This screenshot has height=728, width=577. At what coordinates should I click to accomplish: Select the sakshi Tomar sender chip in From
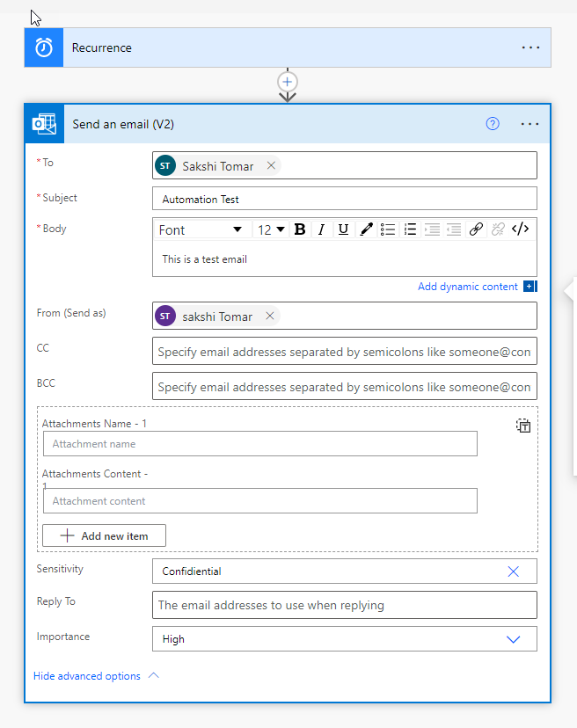click(x=217, y=317)
